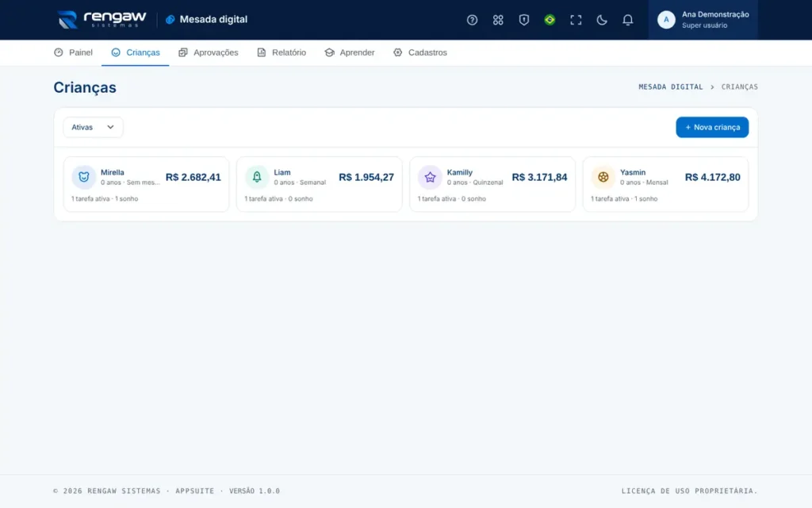Viewport: 812px width, 508px height.
Task: Open the Aprender tab
Action: 350,52
